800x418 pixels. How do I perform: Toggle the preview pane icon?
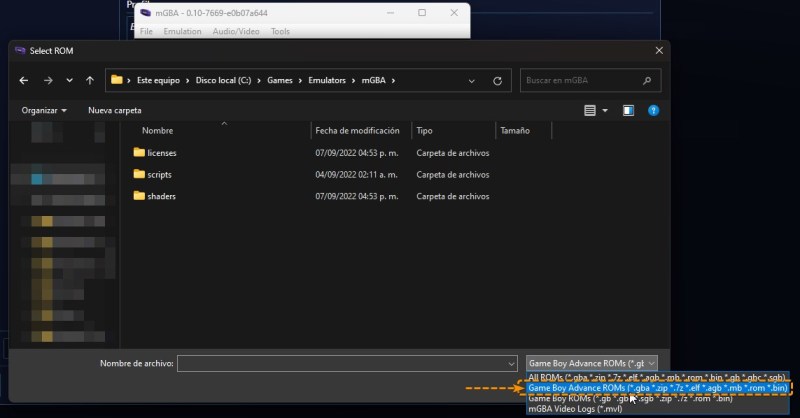pyautogui.click(x=628, y=110)
